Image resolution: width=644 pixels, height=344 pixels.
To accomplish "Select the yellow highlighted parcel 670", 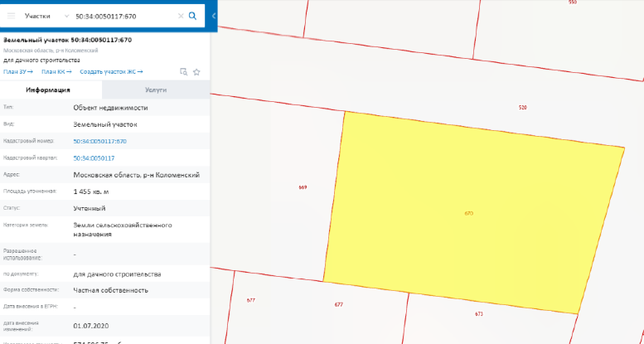I will (x=469, y=213).
